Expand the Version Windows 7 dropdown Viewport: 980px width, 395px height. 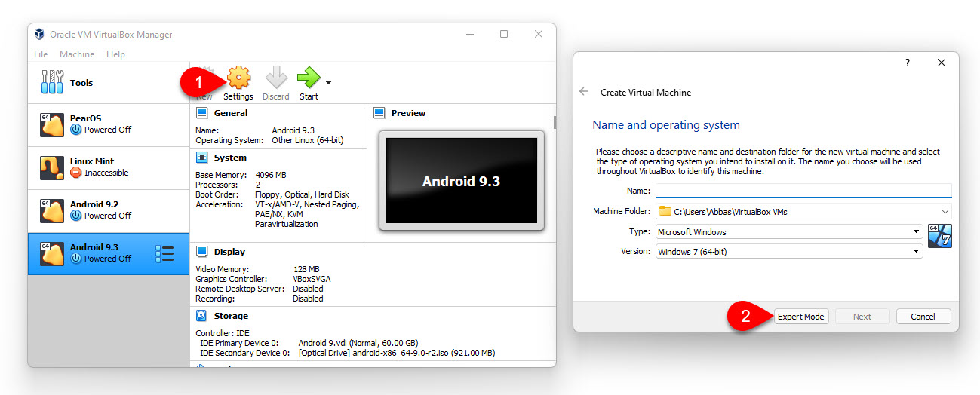[x=917, y=252]
